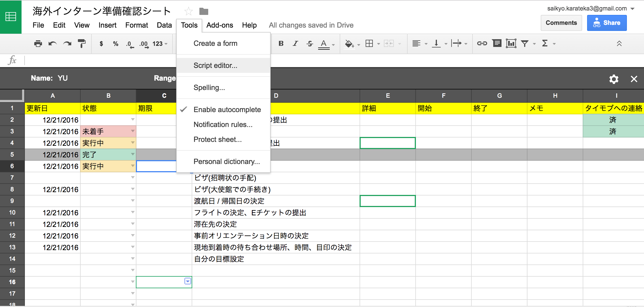The height and width of the screenshot is (307, 644).
Task: Select column G header
Action: click(499, 96)
